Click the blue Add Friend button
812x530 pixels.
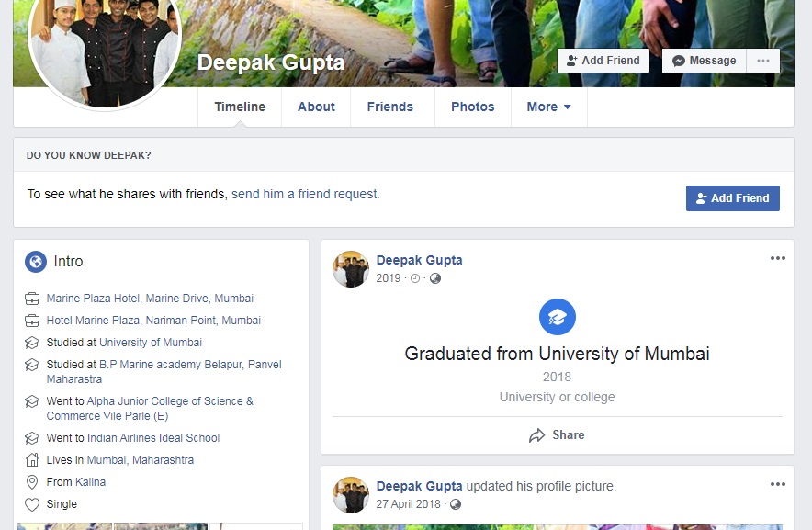point(732,198)
